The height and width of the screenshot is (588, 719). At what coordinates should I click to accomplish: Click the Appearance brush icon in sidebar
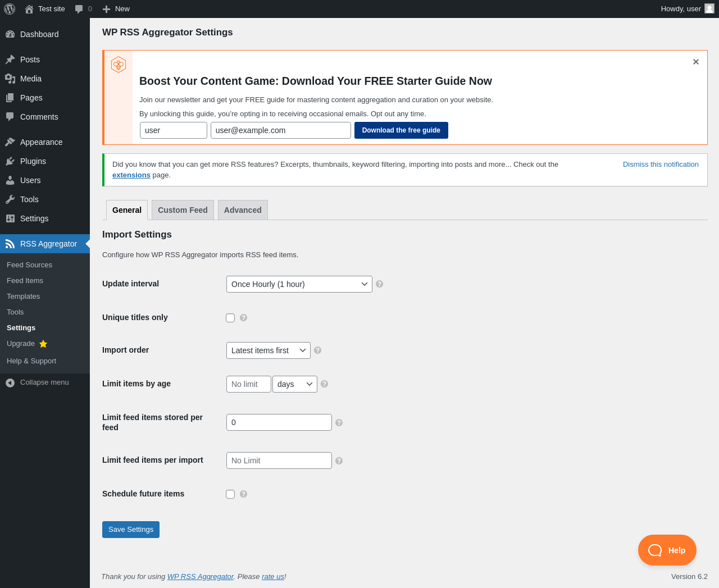[10, 142]
